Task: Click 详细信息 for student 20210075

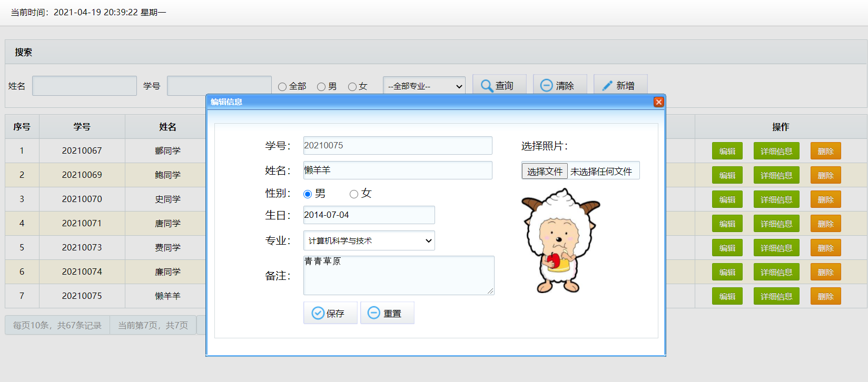Action: pos(776,296)
